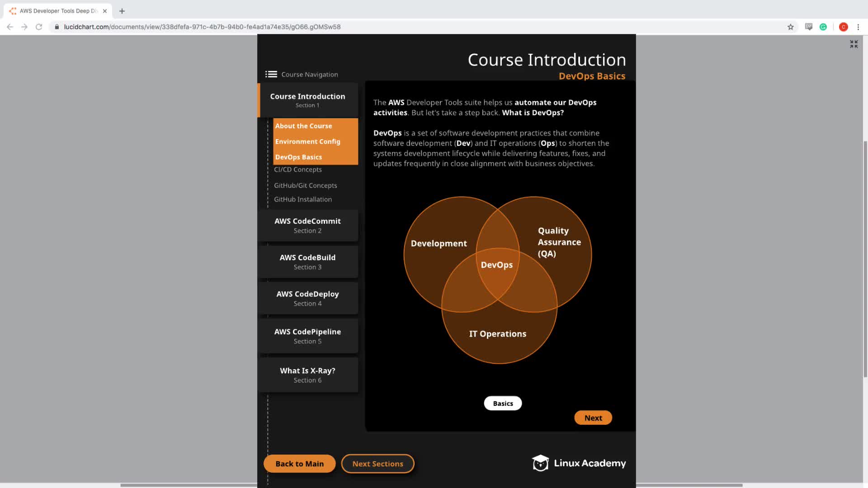The height and width of the screenshot is (488, 868).
Task: Open a new browser tab
Action: point(122,11)
